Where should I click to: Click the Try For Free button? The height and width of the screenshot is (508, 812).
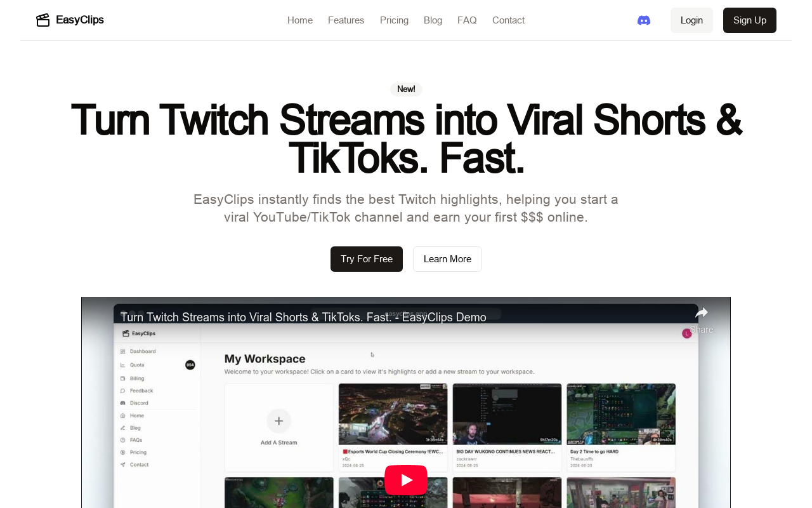[x=367, y=259]
